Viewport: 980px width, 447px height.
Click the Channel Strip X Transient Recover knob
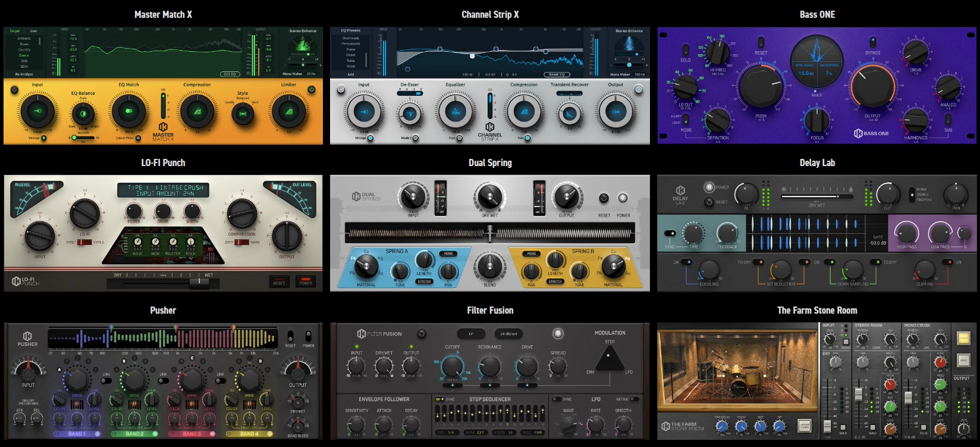click(x=569, y=112)
